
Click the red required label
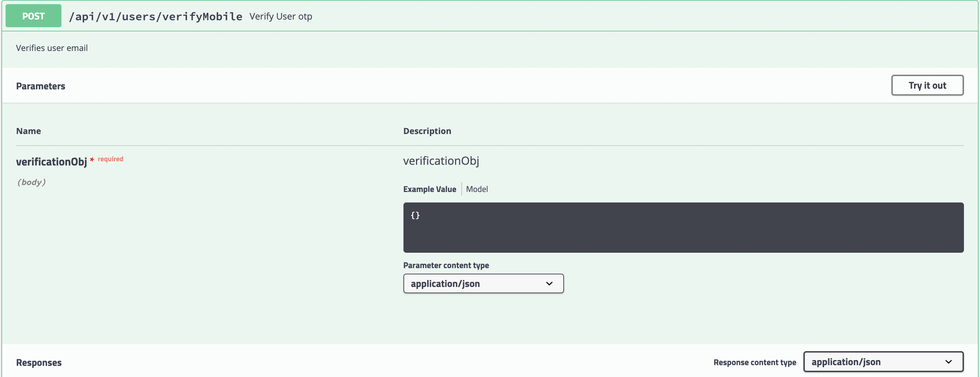tap(110, 159)
